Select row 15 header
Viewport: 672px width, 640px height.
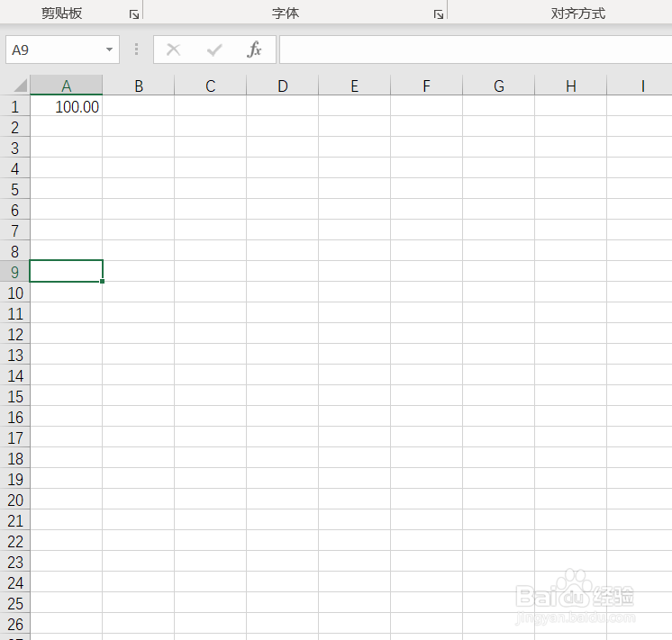(15, 396)
